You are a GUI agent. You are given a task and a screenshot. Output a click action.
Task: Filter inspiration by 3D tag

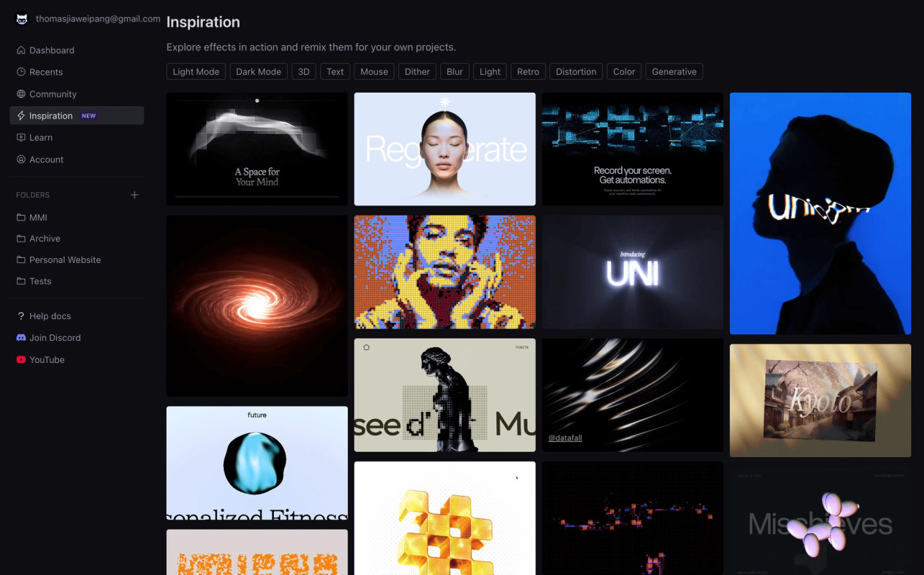[304, 72]
